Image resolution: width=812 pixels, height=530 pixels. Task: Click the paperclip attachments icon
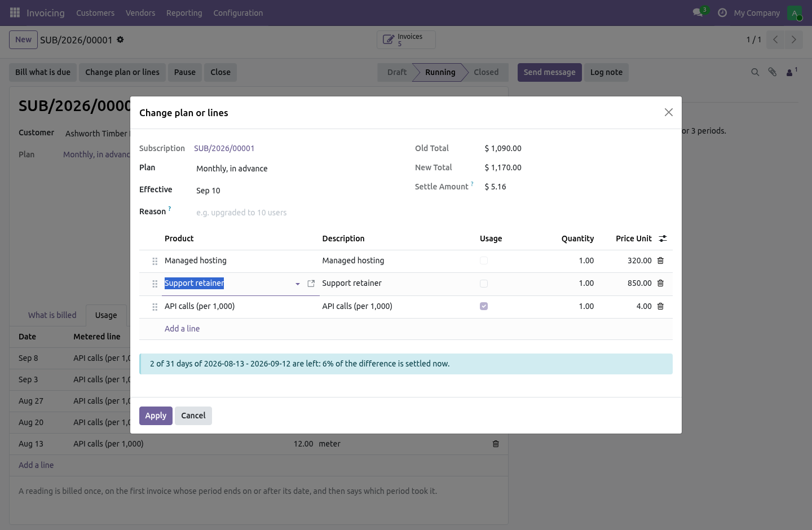coord(773,72)
